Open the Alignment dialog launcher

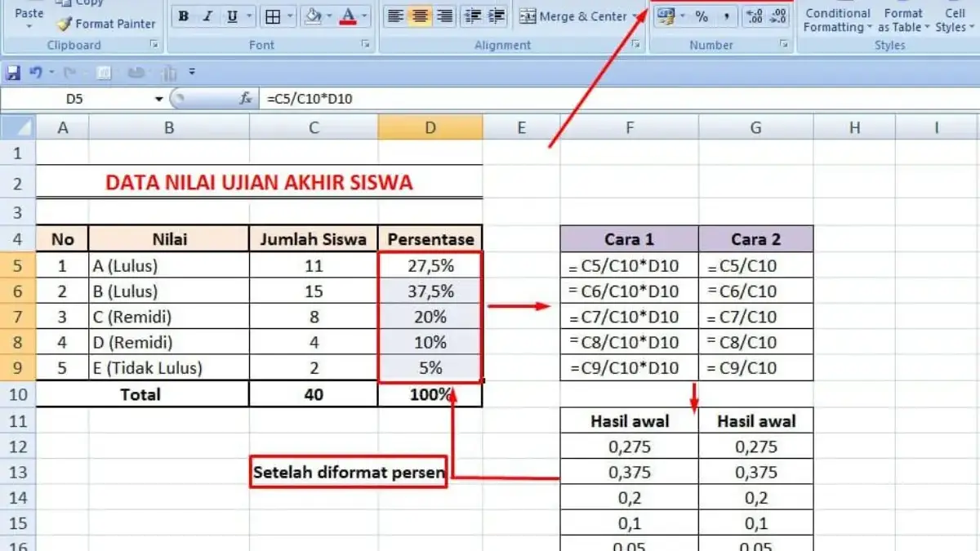pos(637,45)
